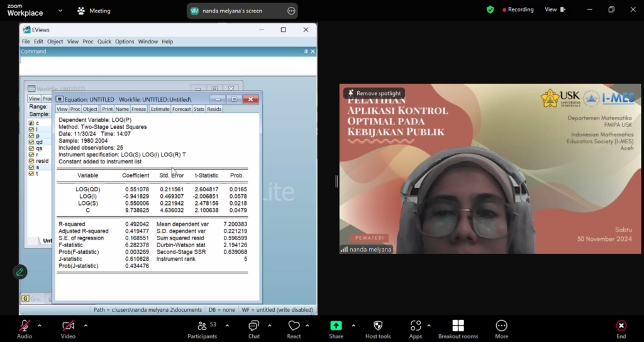Viewport: 644px width, 342px height.
Task: Click the EViews Command input field
Action: 167,65
